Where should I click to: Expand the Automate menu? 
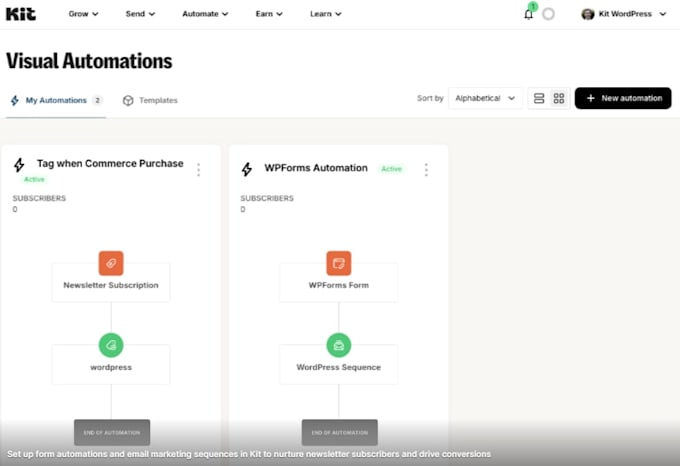[x=205, y=14]
